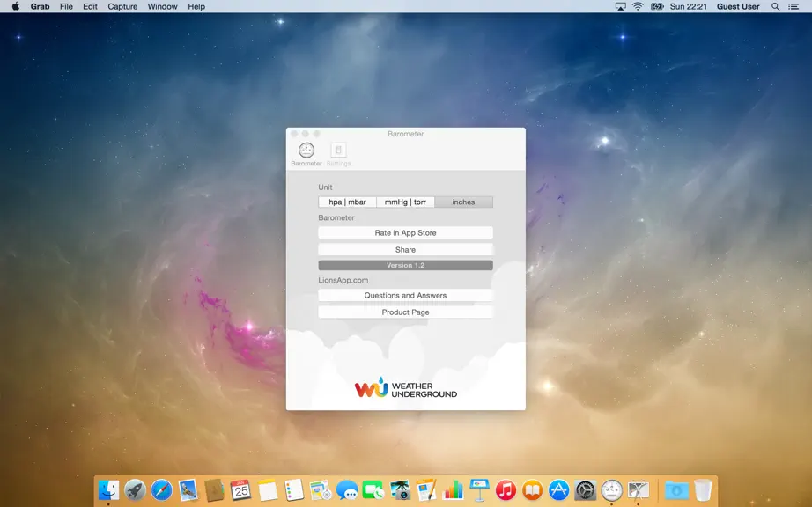Select the inches unit segment
This screenshot has height=507, width=812.
click(463, 202)
